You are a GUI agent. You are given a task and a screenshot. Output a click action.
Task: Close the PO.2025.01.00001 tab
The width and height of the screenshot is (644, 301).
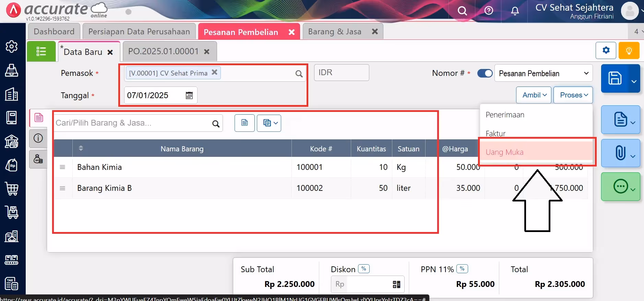[207, 51]
